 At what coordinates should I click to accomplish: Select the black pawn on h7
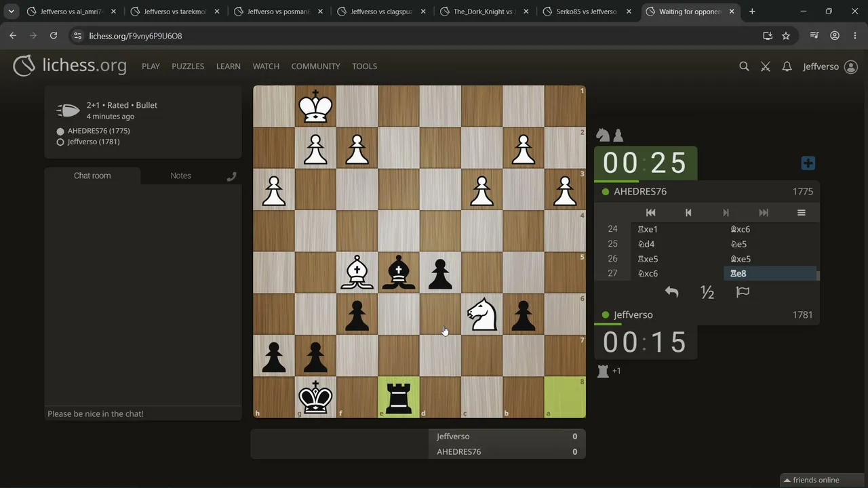click(x=274, y=356)
